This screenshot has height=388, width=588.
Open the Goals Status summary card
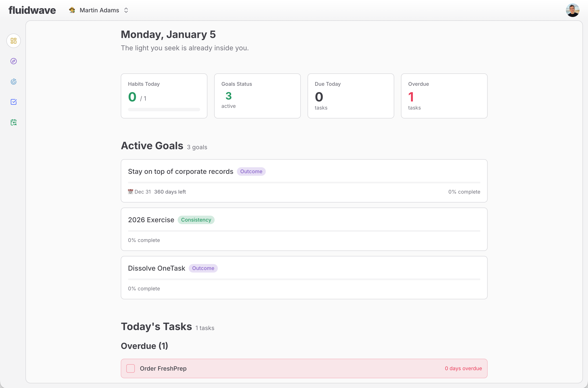tap(257, 96)
